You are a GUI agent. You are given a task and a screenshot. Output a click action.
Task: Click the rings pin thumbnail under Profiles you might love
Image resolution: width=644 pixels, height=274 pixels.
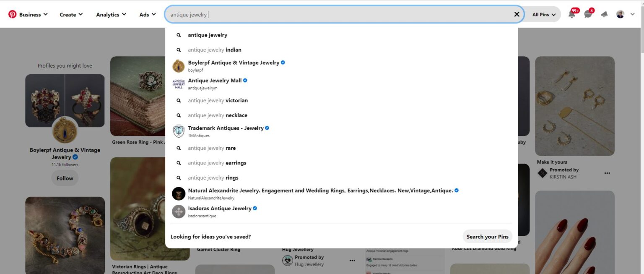[x=65, y=100]
